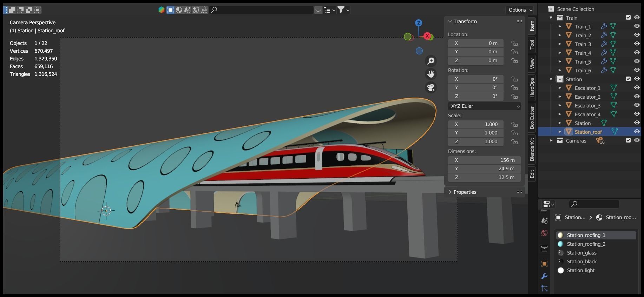Hide Escalator_4 using its eye icon

pos(637,114)
